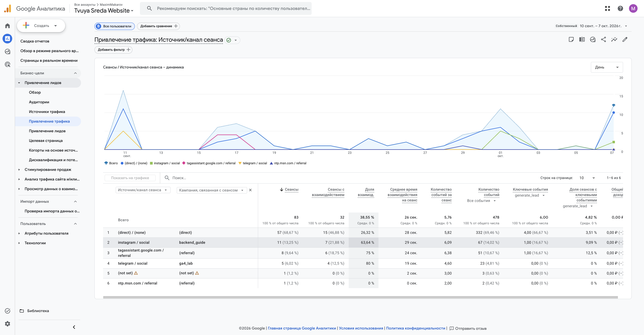Click Все пользователи segment chip
The height and width of the screenshot is (335, 644).
click(114, 26)
